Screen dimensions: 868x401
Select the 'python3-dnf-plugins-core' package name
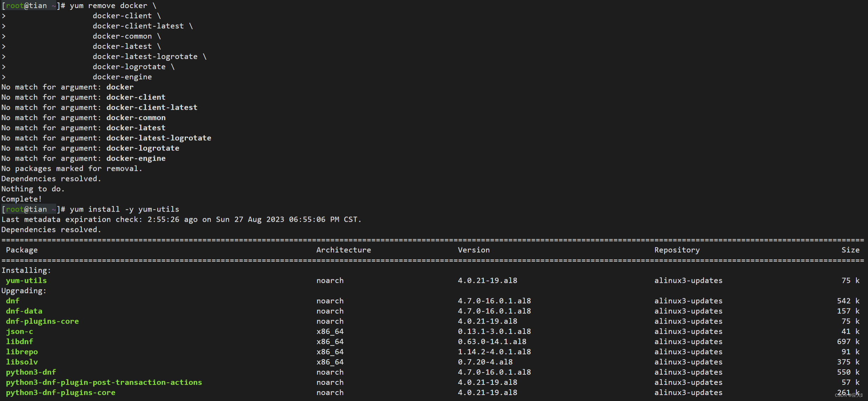click(x=60, y=393)
